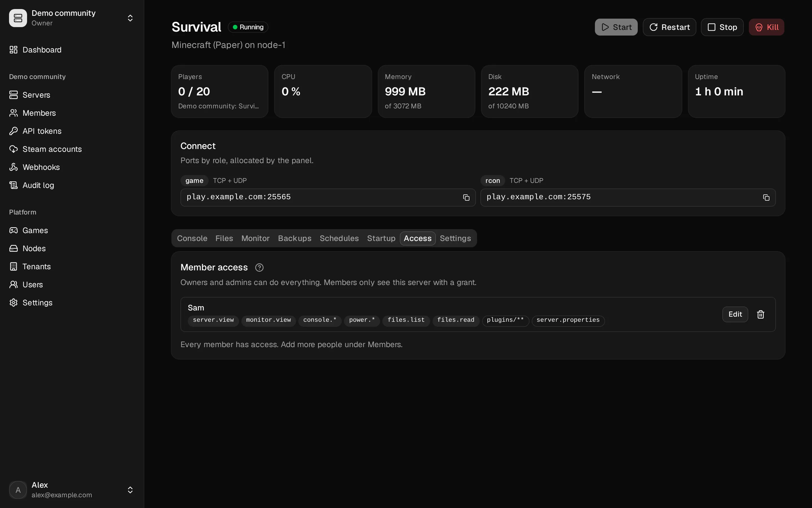812x508 pixels.
Task: Go to Members in the sidebar
Action: [32, 113]
